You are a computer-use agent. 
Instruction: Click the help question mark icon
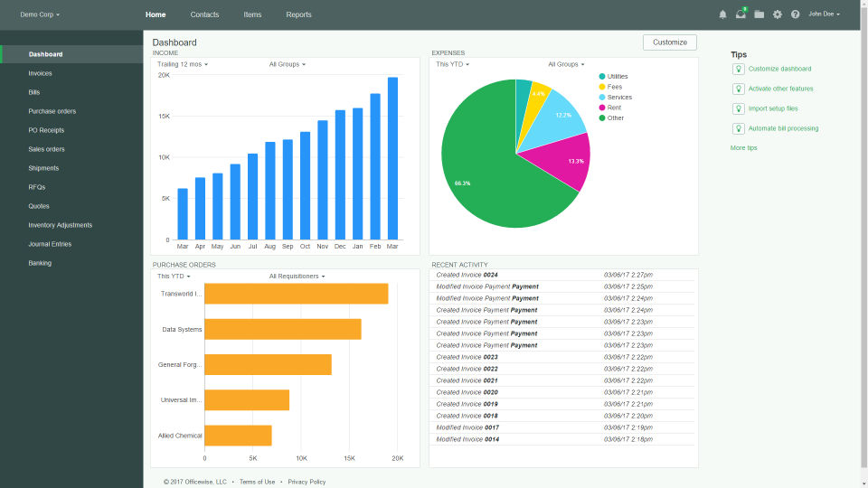pos(795,14)
